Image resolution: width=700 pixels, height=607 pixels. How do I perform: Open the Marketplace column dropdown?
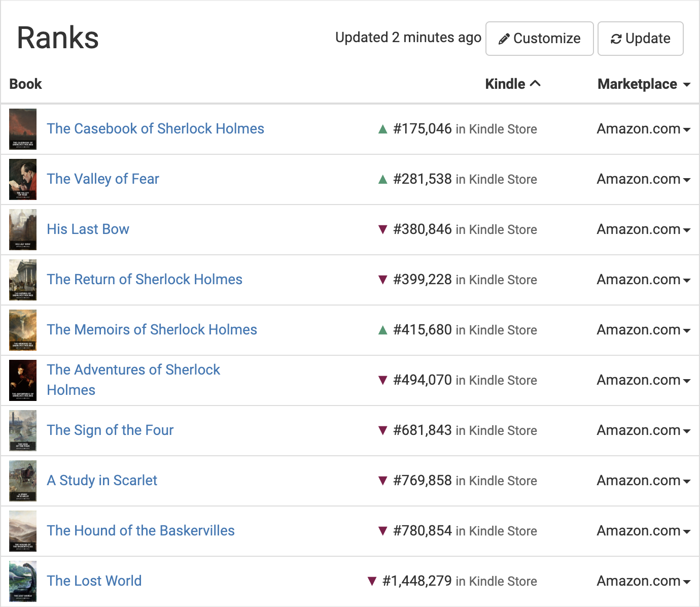(644, 84)
